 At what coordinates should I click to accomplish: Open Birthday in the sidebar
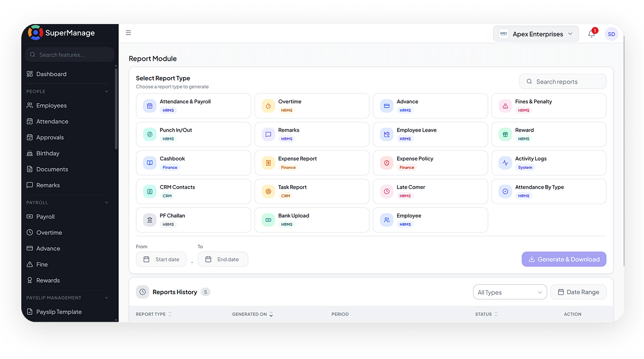tap(43, 153)
